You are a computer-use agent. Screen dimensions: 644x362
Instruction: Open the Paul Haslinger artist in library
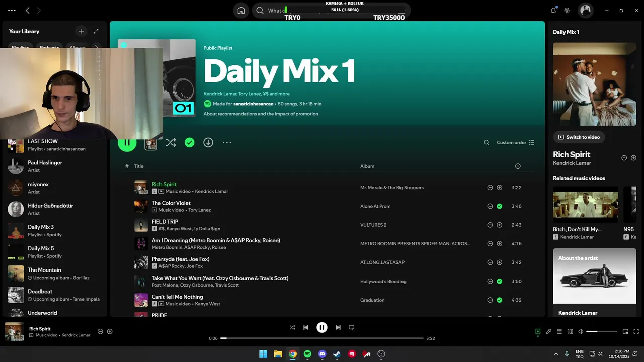coord(54,166)
